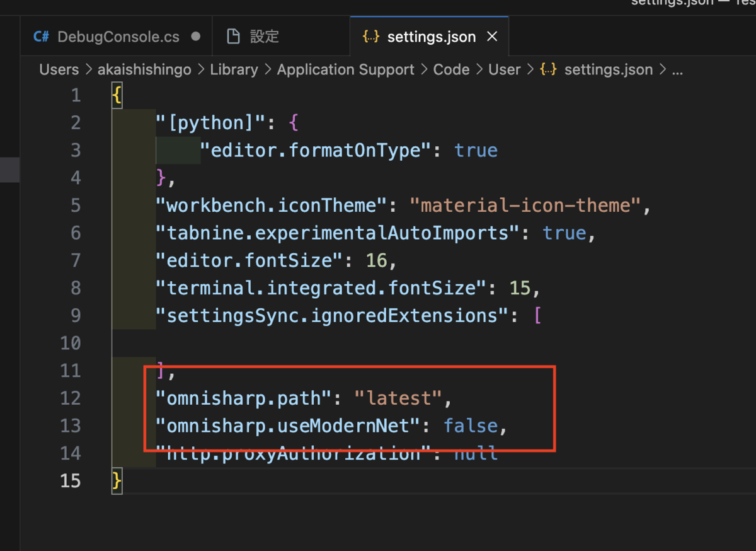Image resolution: width=756 pixels, height=551 pixels.
Task: Click the file icon on the 設定 tab
Action: tap(234, 36)
